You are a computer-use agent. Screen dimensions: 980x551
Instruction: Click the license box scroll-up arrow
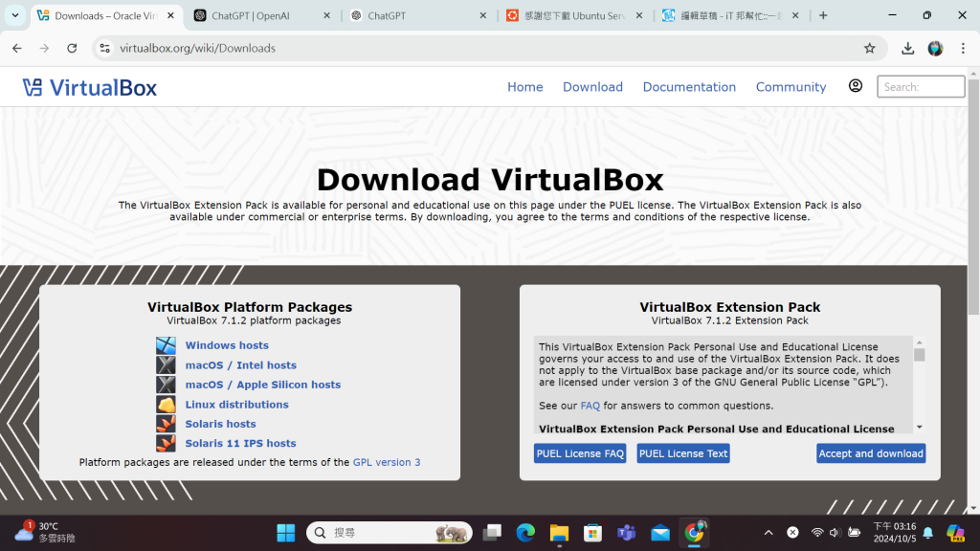(920, 343)
